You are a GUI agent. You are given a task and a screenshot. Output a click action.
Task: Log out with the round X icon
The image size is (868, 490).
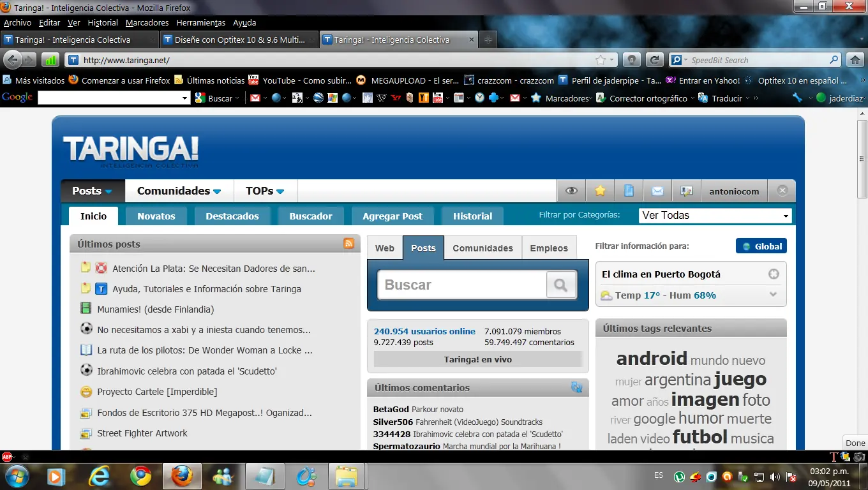click(782, 190)
